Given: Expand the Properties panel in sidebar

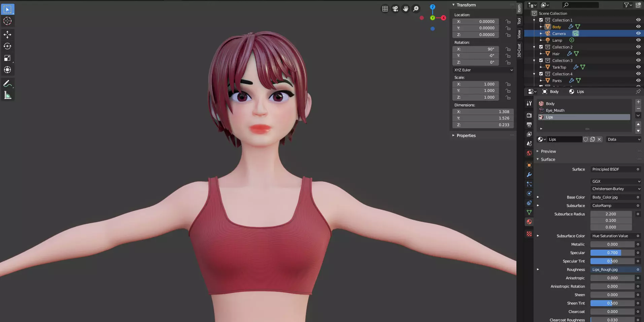Looking at the screenshot, I should 466,136.
